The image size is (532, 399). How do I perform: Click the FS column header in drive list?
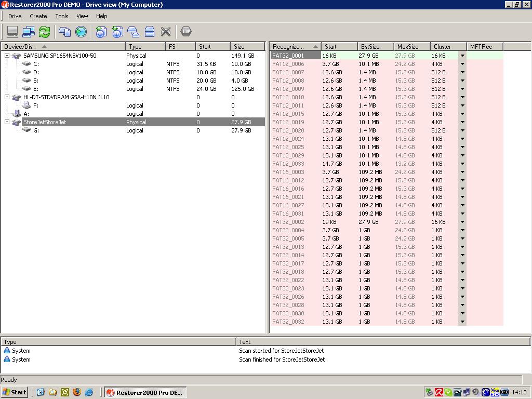[x=180, y=46]
